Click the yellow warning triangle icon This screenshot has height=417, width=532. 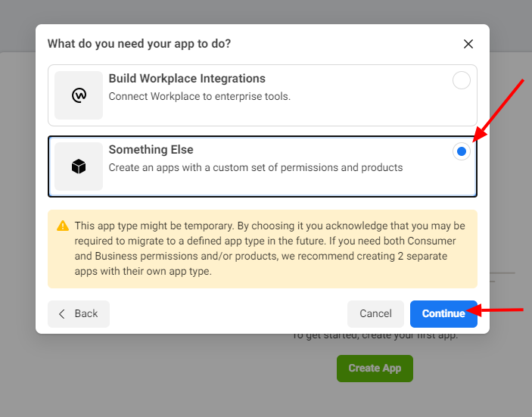[63, 226]
